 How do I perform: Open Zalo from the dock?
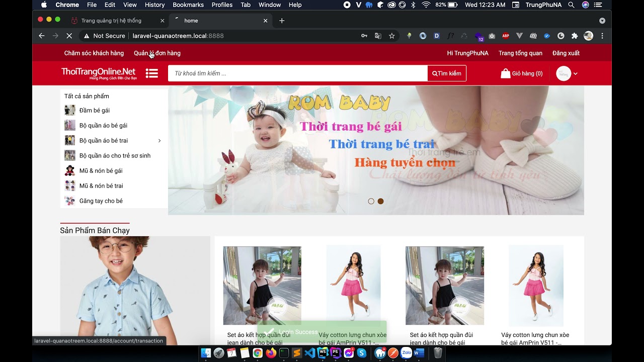pos(406,353)
